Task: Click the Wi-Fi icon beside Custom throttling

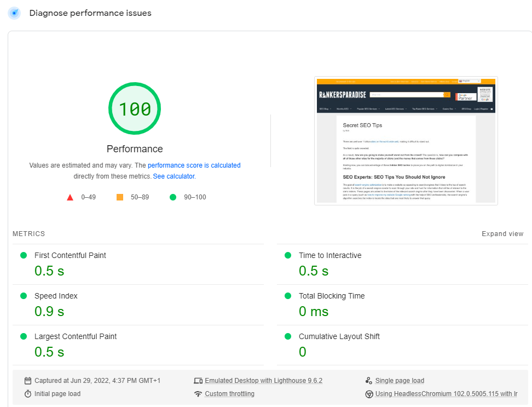Action: pyautogui.click(x=198, y=394)
